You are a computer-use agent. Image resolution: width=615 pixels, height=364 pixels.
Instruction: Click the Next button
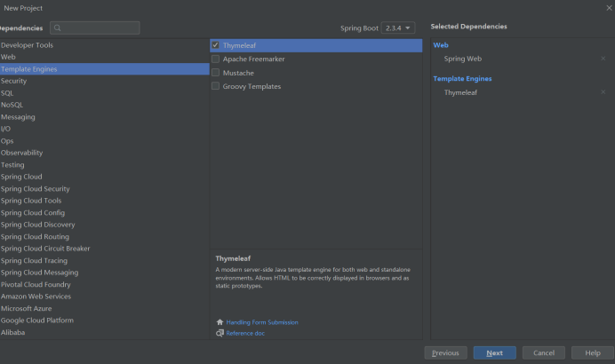coord(494,352)
